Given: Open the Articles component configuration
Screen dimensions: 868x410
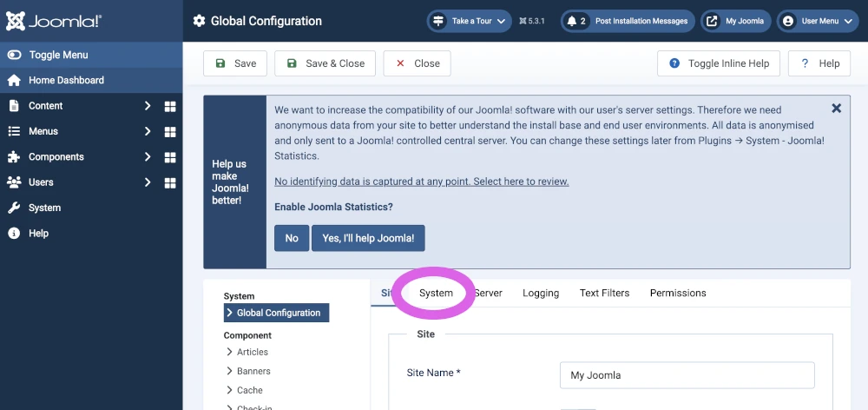Looking at the screenshot, I should pos(252,352).
